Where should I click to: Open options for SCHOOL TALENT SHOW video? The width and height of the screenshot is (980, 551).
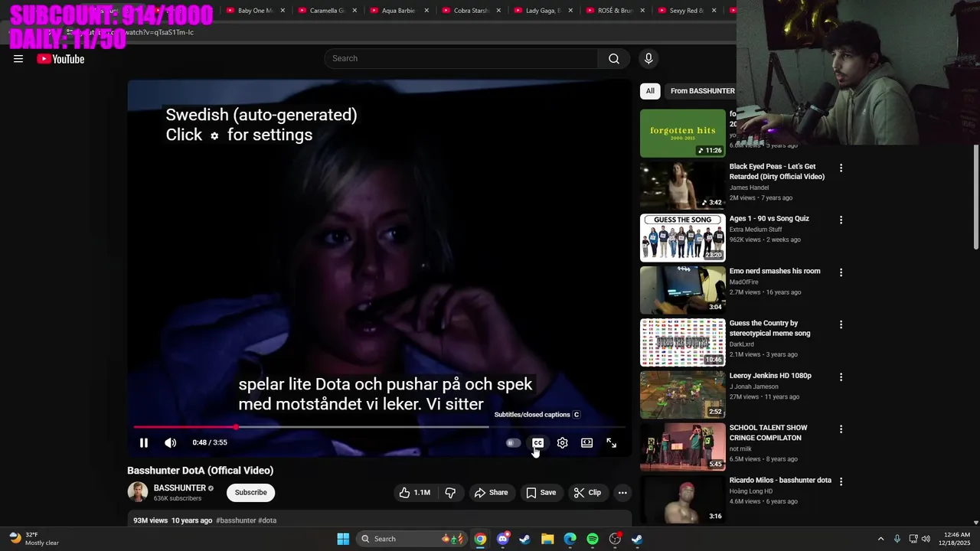coord(841,429)
